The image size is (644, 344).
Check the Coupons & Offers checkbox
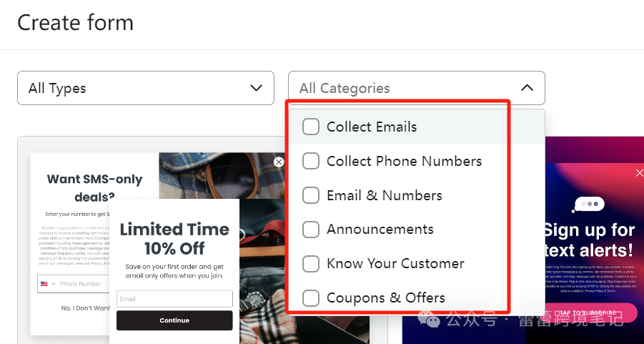311,298
